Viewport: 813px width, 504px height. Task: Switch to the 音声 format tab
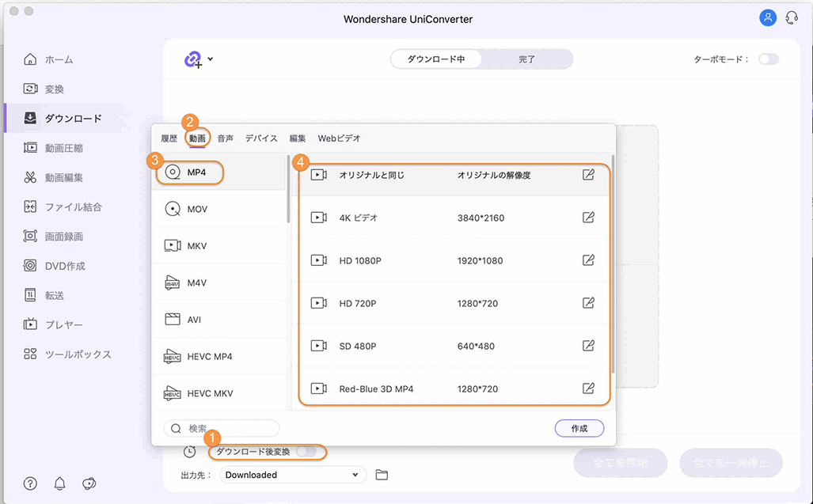click(x=225, y=138)
